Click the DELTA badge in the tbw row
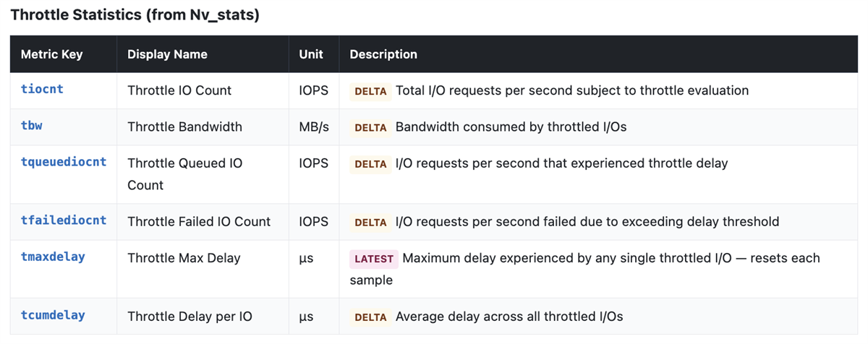Image resolution: width=868 pixels, height=344 pixels. click(x=371, y=127)
